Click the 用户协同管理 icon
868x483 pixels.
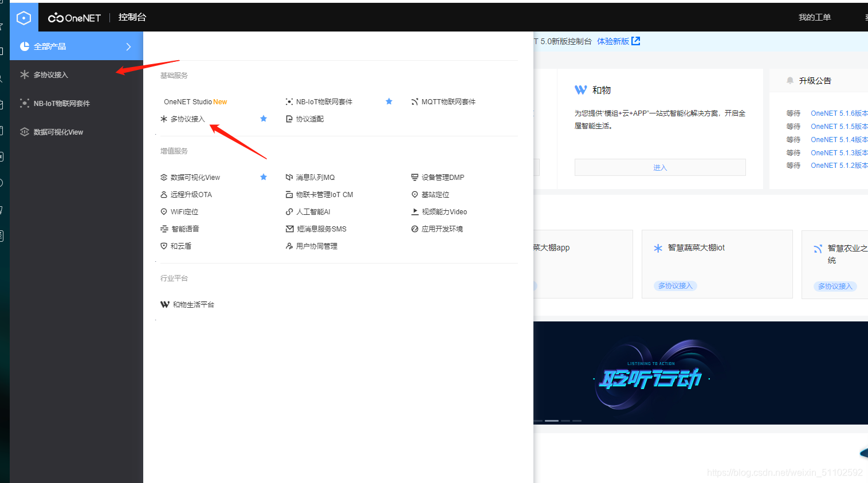click(x=289, y=246)
